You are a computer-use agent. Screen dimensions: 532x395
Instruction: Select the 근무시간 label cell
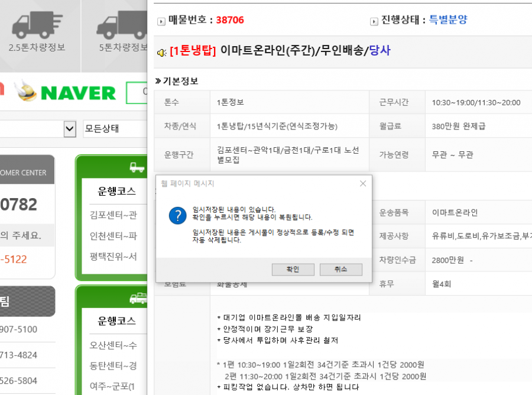pos(397,102)
